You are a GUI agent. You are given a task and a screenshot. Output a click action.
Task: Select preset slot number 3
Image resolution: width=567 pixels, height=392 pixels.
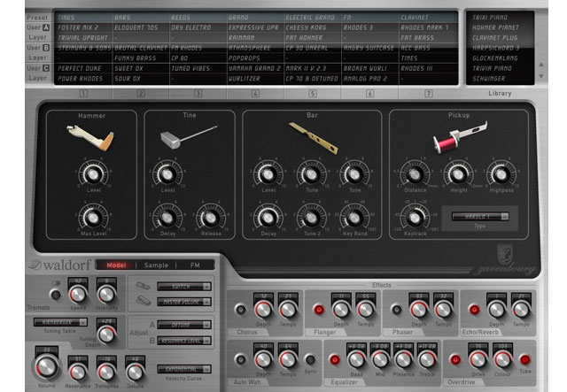[198, 94]
